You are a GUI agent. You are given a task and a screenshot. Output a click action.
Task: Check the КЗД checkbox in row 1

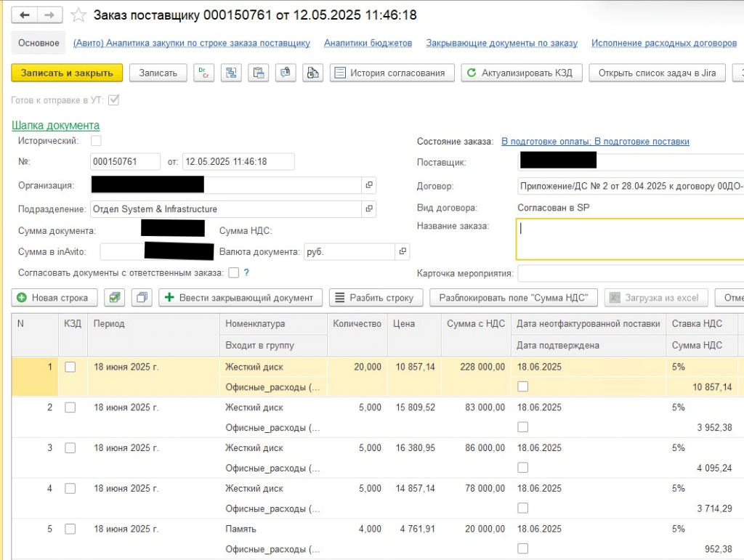70,368
